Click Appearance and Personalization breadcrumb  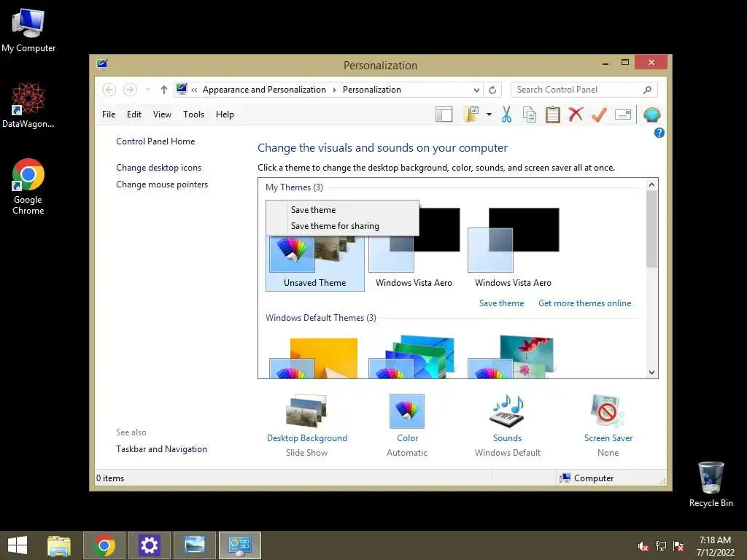pos(264,90)
